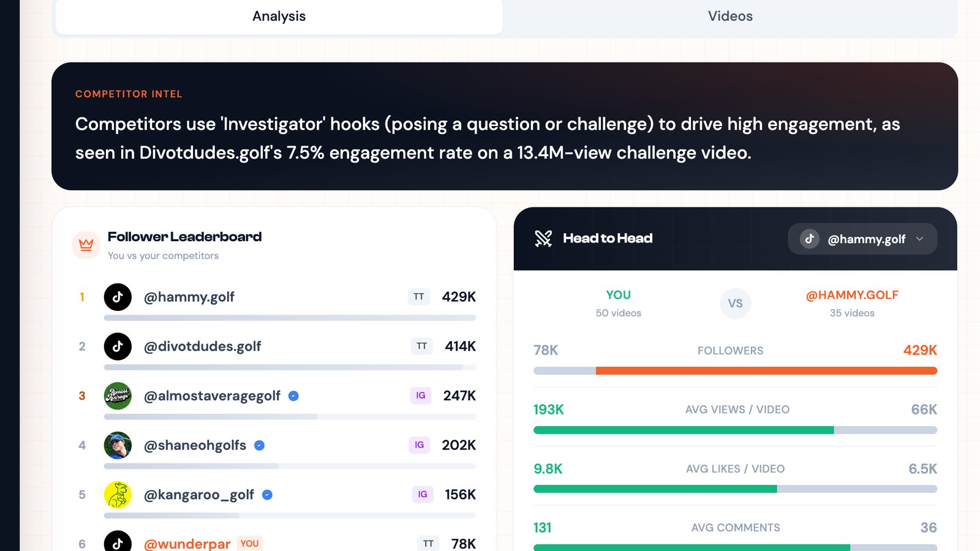Click the @divotdudes.golf username
Screen dimensions: 980x551
pyautogui.click(x=202, y=347)
